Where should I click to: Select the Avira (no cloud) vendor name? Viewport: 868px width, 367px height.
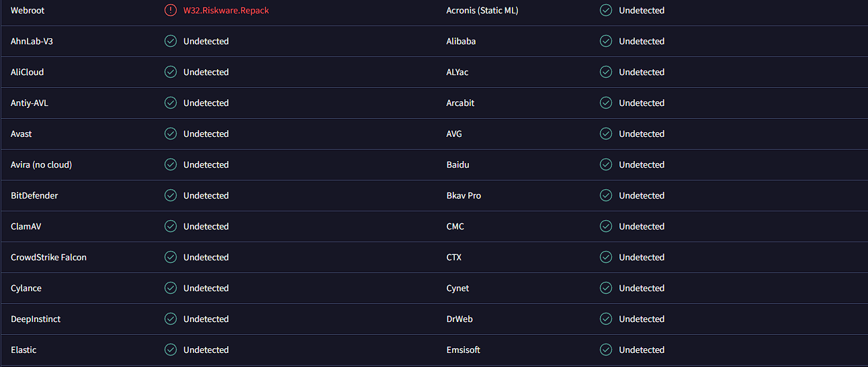point(42,165)
